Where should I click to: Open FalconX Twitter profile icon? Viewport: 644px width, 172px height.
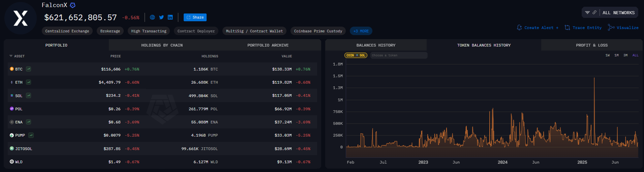point(161,17)
